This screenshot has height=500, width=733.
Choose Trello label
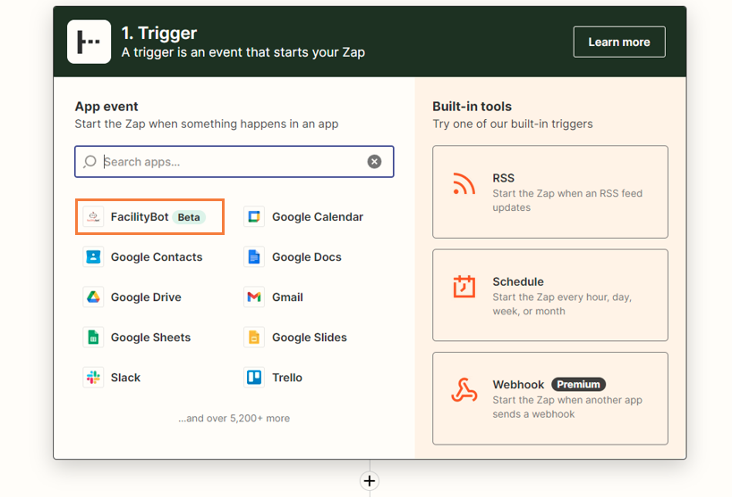pyautogui.click(x=287, y=378)
